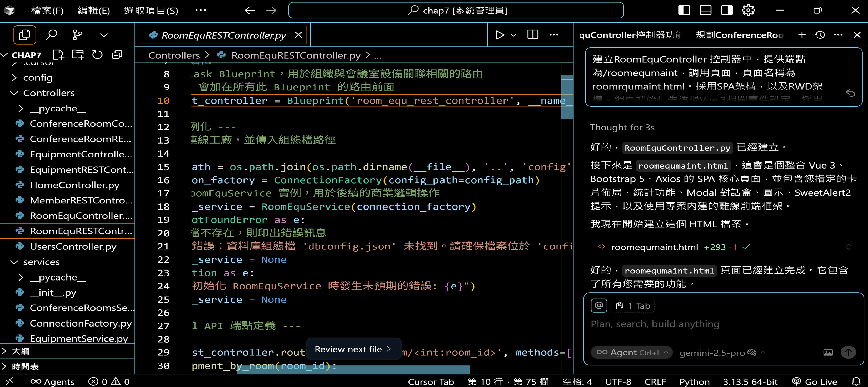Open gemini-2.5-pro model selector
The image size is (868, 387).
click(722, 352)
